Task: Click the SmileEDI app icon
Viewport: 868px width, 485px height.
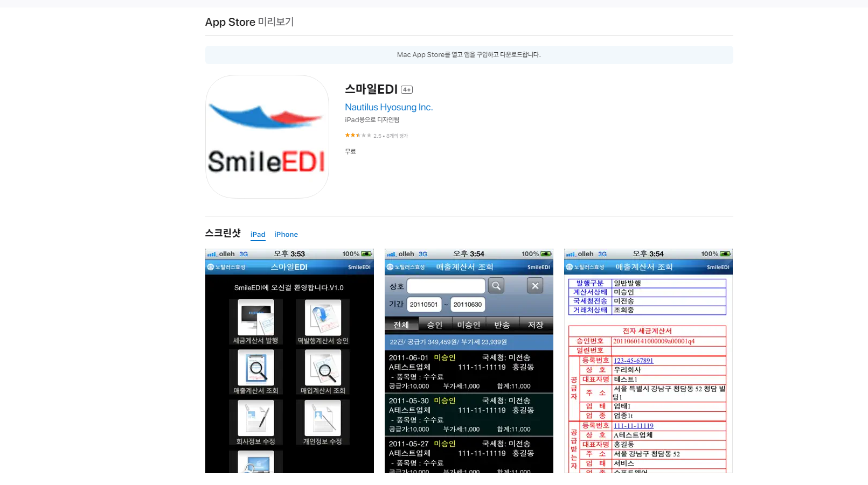Action: (x=267, y=137)
